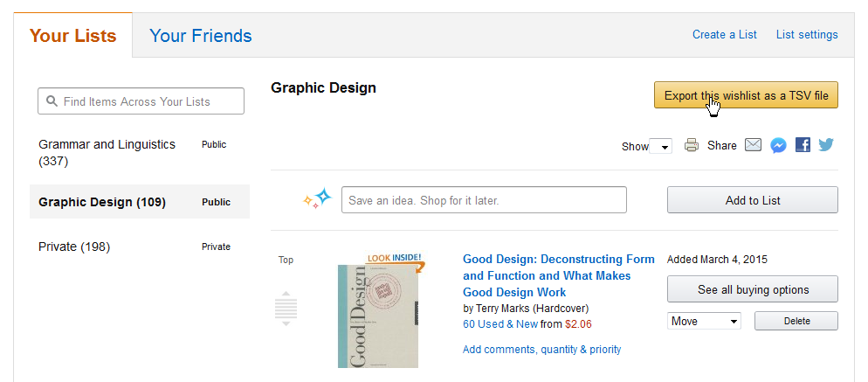Focus the Find Items Across Your Lists field
The height and width of the screenshot is (382, 868).
(141, 101)
